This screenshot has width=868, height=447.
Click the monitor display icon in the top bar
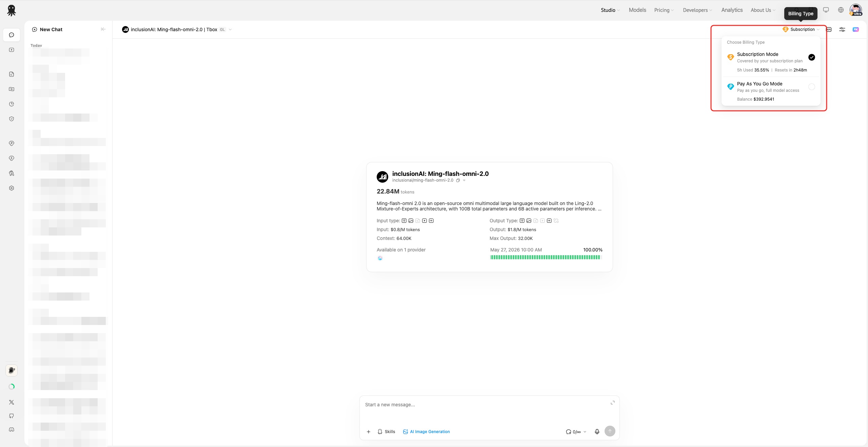click(826, 10)
